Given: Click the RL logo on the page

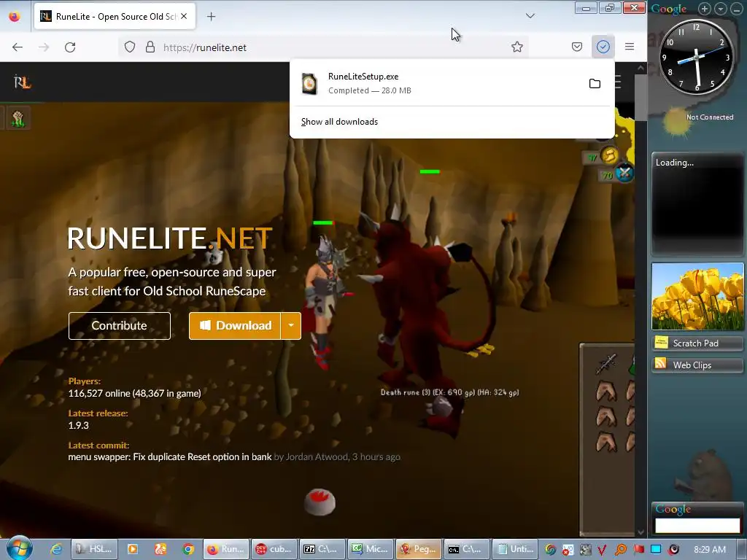Looking at the screenshot, I should 22,82.
